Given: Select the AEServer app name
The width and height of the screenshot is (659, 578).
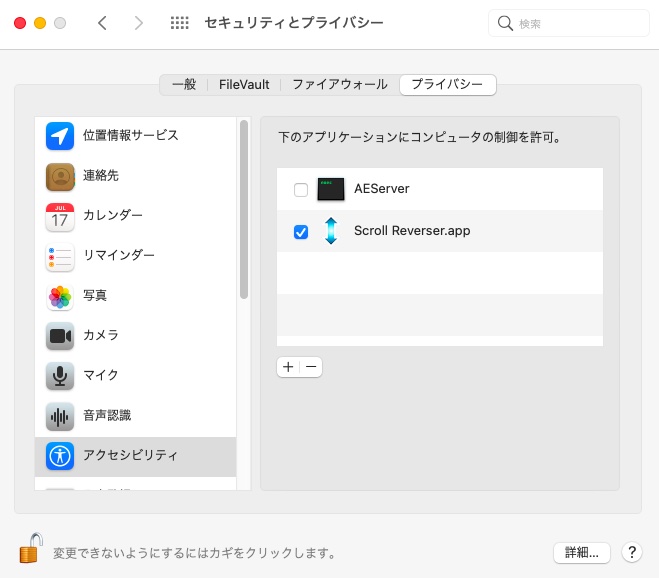Looking at the screenshot, I should [382, 189].
